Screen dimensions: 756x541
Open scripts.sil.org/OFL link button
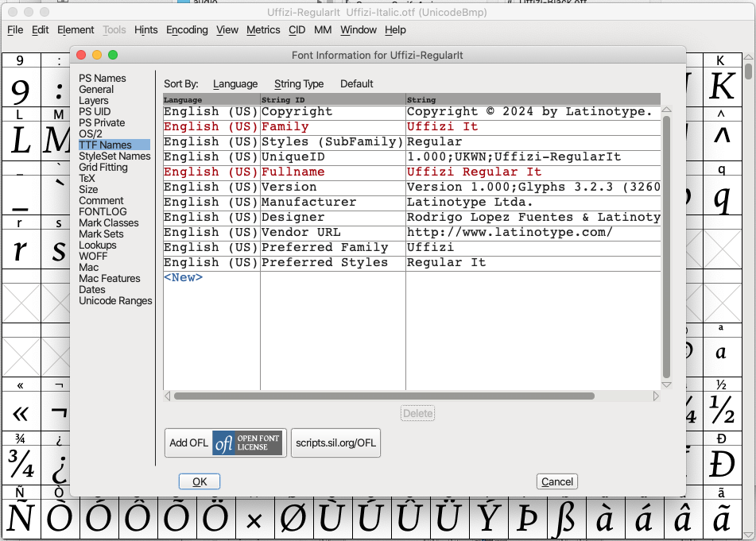[x=335, y=442]
